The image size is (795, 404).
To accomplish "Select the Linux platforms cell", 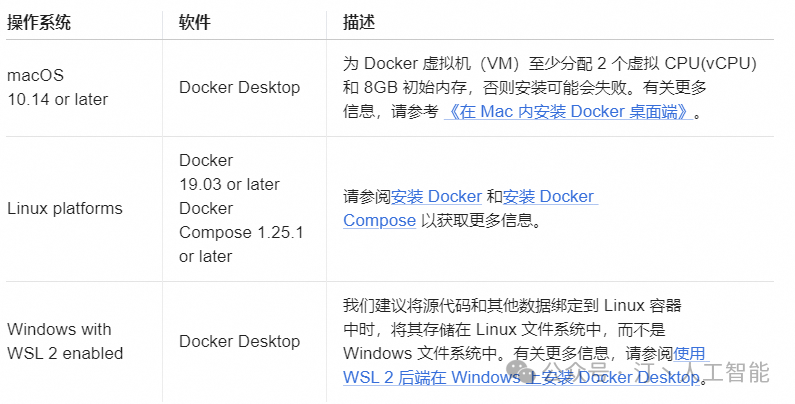I will pos(65,208).
